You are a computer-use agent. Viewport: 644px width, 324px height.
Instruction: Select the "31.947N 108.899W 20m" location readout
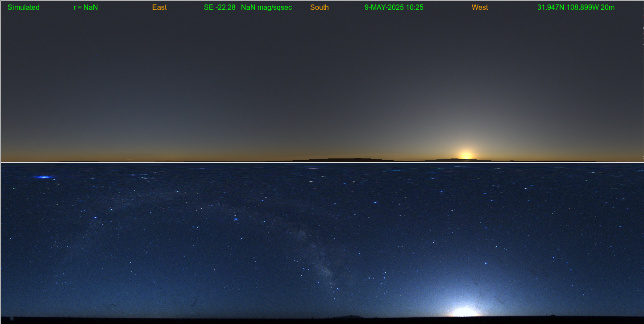576,7
